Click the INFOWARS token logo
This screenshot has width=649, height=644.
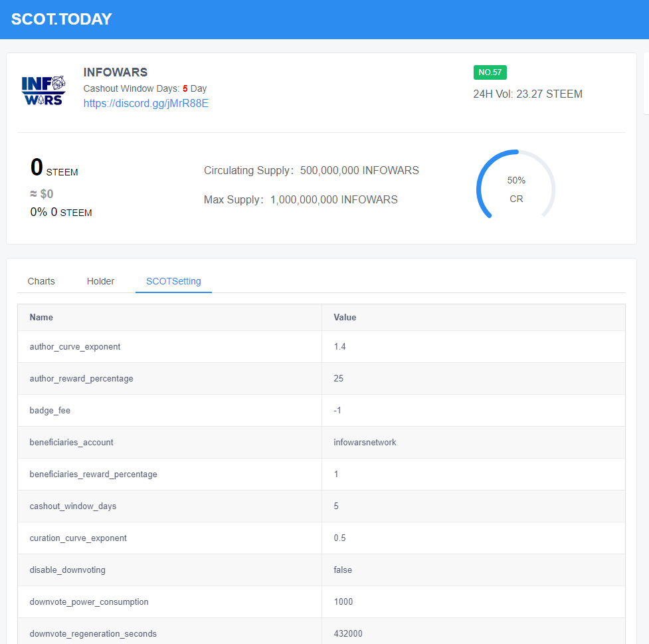pos(43,90)
